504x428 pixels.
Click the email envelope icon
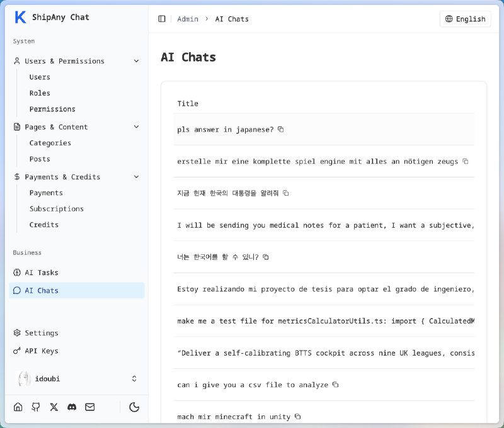(90, 407)
